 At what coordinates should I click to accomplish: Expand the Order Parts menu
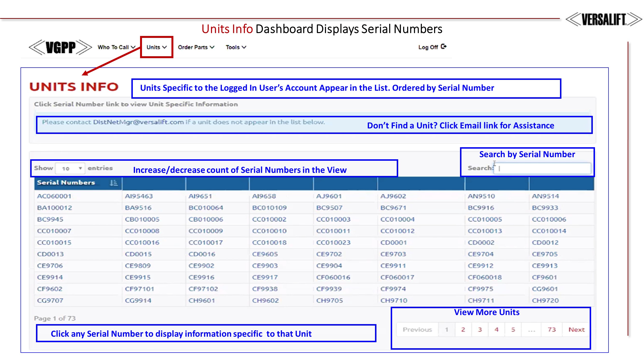pyautogui.click(x=196, y=47)
